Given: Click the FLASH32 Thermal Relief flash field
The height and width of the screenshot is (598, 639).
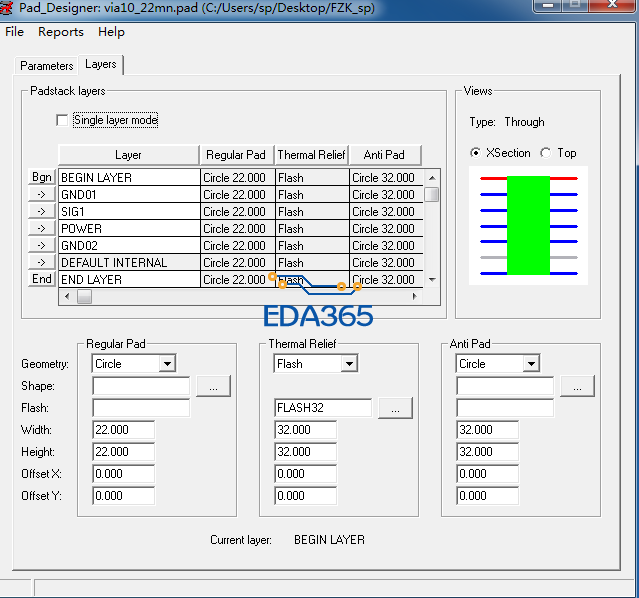Looking at the screenshot, I should pyautogui.click(x=323, y=408).
